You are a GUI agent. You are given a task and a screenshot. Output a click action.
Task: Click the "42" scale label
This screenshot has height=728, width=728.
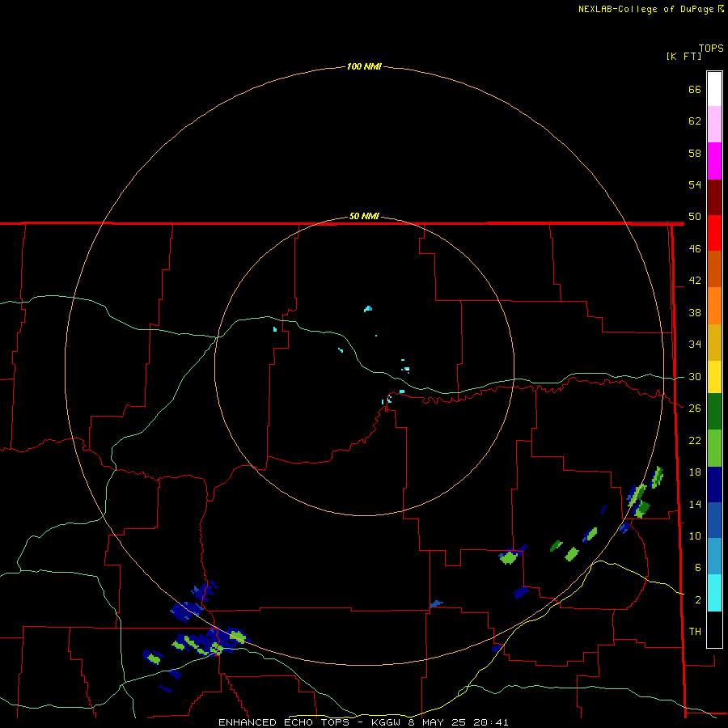pos(695,281)
